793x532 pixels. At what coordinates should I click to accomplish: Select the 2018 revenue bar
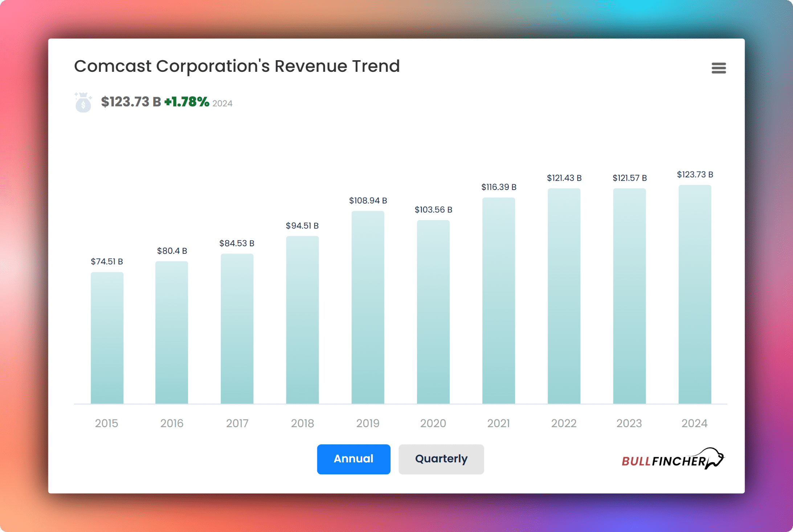(302, 320)
